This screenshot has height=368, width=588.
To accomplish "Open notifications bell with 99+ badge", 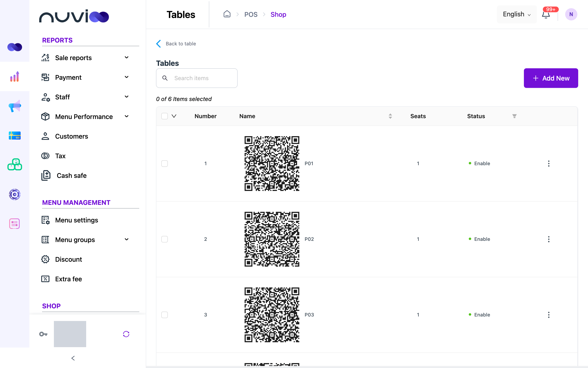I will click(x=546, y=14).
